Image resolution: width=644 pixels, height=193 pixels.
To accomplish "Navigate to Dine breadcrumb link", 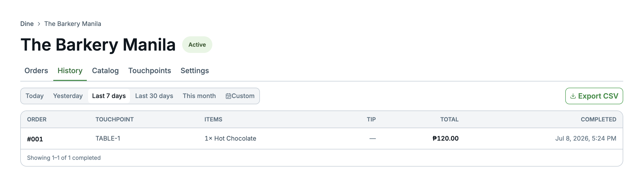I will (x=27, y=24).
